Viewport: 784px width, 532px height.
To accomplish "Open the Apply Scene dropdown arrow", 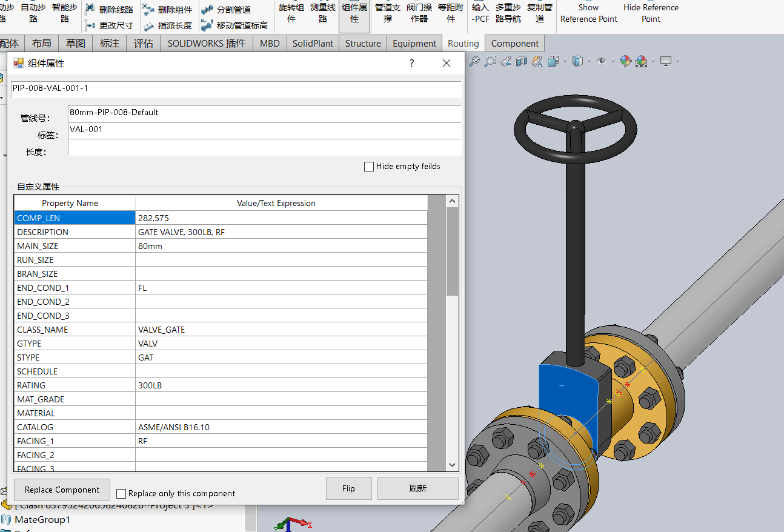I will click(x=653, y=61).
